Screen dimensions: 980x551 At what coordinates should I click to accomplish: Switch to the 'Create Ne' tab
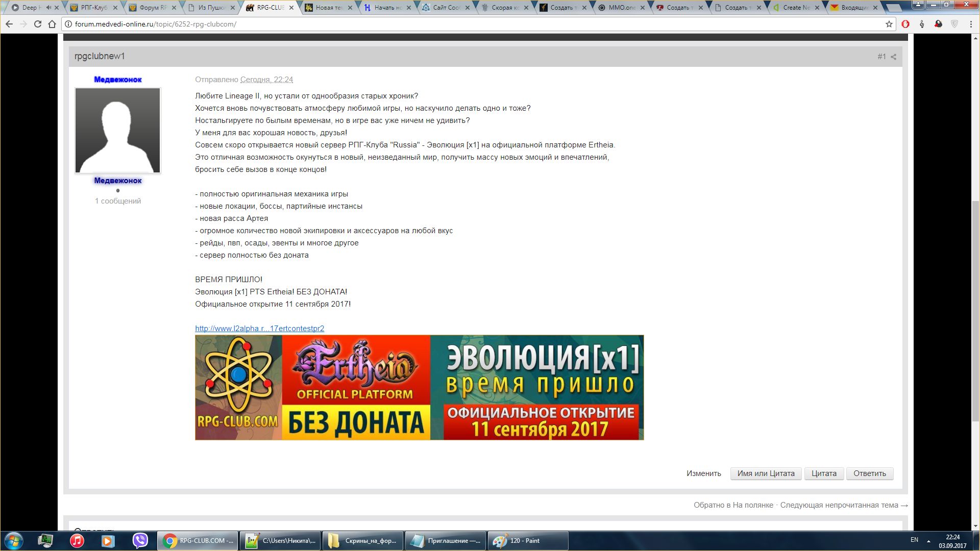[x=796, y=8]
